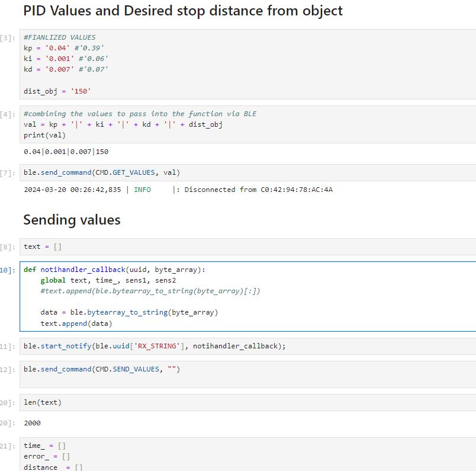Select the text = [] code cell
Image resolution: width=476 pixels, height=471 pixels.
43,246
